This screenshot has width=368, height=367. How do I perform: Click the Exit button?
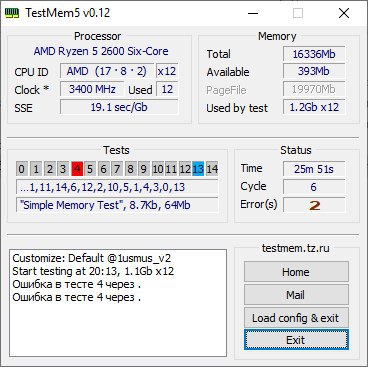[296, 340]
